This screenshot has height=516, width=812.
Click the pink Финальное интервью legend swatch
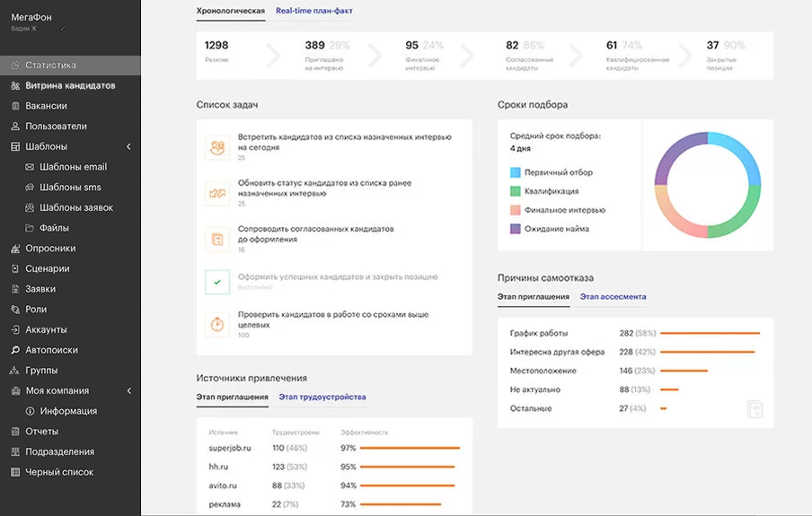tap(516, 210)
